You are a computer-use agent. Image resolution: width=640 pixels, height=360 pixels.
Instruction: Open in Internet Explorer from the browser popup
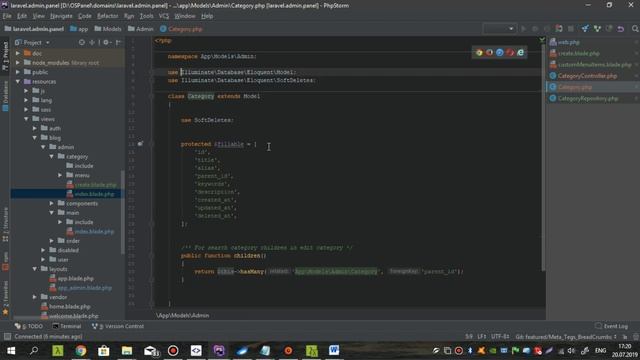[x=520, y=53]
